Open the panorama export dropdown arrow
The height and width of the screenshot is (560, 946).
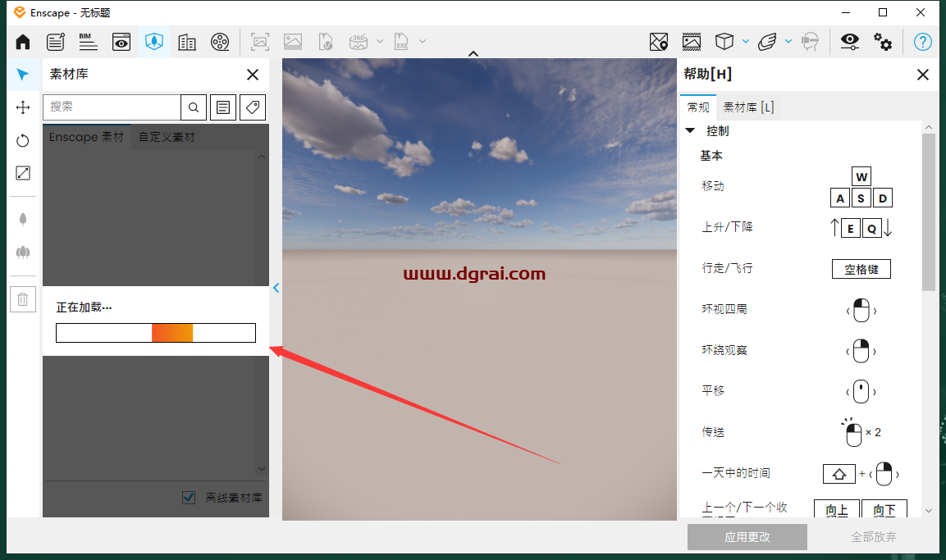(380, 42)
